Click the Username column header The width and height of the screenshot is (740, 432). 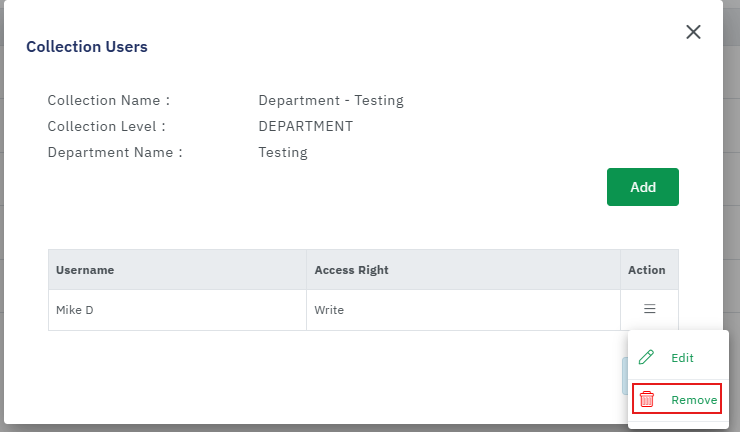[85, 270]
